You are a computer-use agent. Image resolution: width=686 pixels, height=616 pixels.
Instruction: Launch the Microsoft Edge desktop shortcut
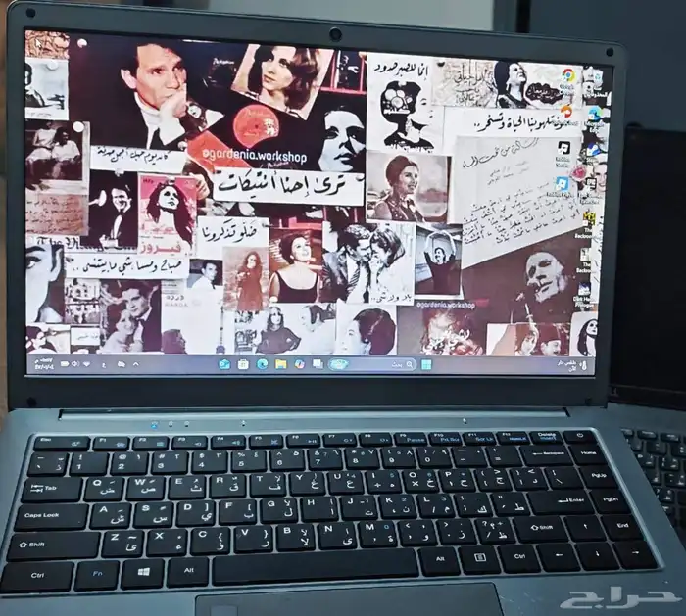click(x=594, y=114)
